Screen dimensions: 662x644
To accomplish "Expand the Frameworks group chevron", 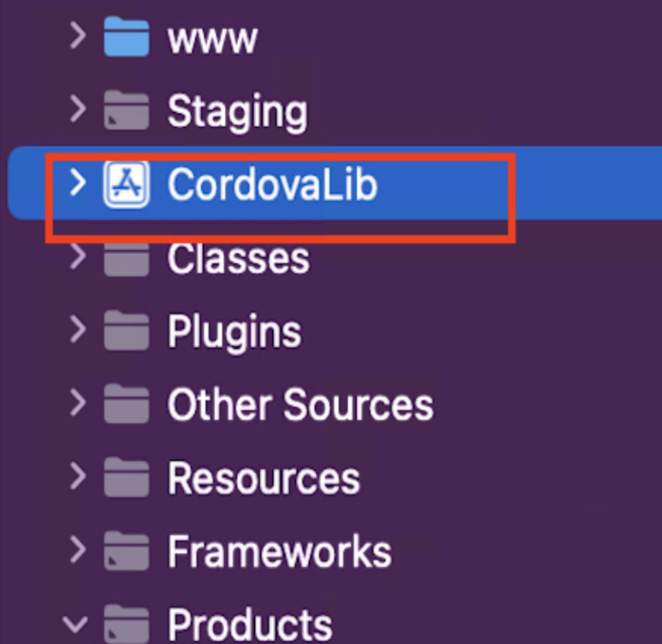I will click(78, 549).
